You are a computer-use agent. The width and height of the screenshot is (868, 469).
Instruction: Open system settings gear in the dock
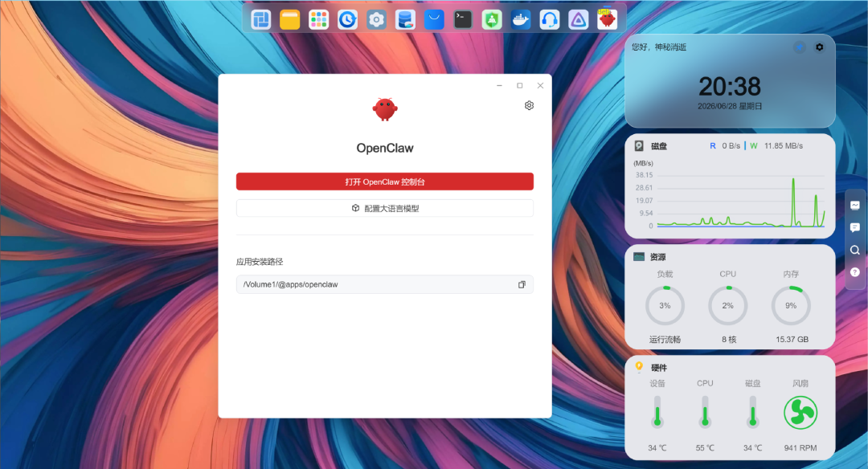point(376,20)
